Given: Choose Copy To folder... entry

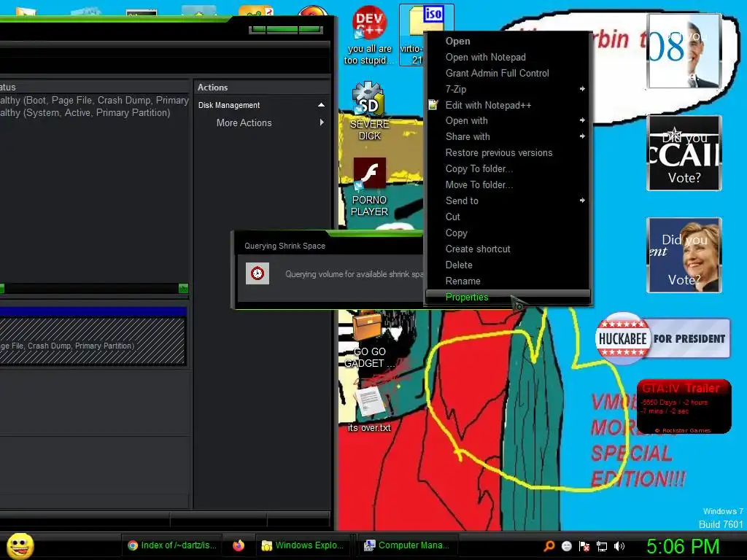Looking at the screenshot, I should [508, 168].
